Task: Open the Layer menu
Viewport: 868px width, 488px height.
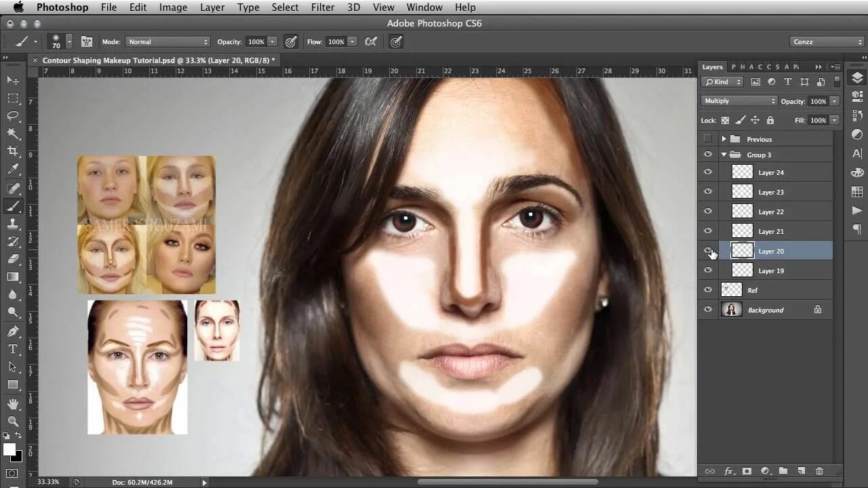Action: tap(212, 7)
